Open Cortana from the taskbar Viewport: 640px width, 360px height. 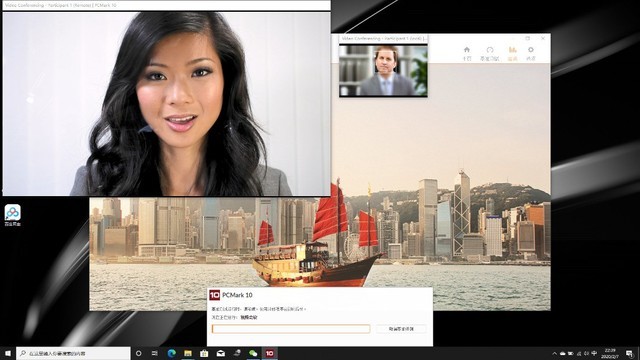tap(138, 353)
